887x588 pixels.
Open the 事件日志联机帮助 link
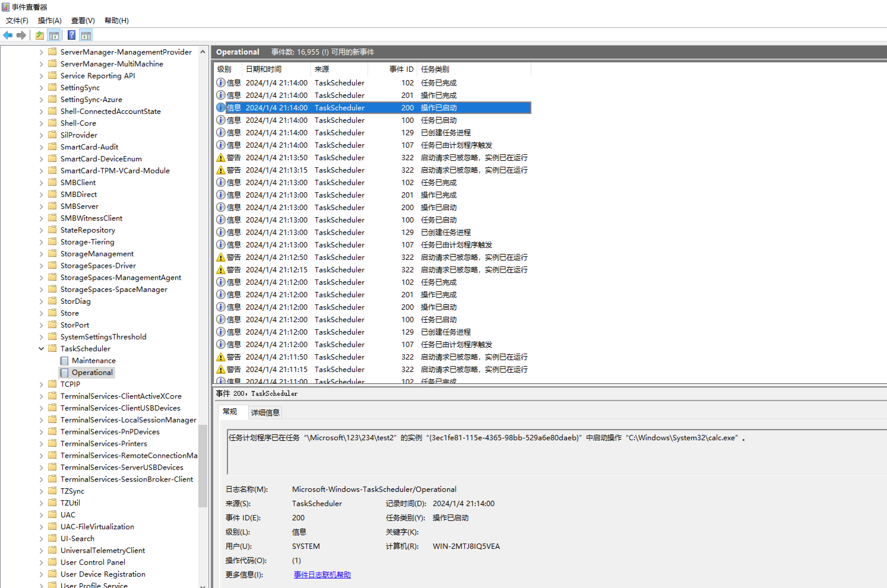[x=322, y=574]
